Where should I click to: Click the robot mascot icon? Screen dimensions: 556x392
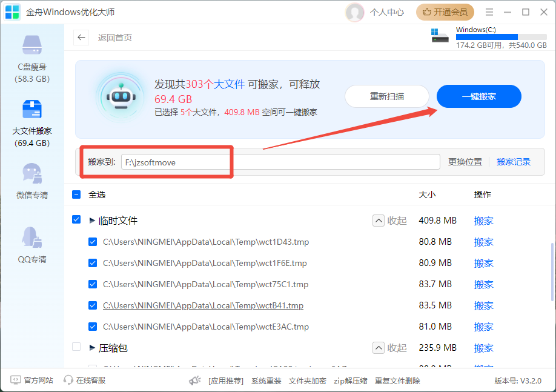(121, 97)
